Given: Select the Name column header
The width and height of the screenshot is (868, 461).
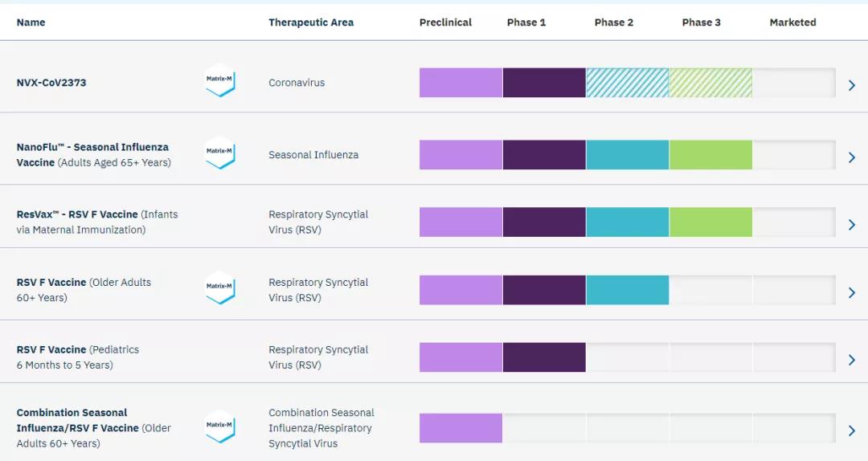Looking at the screenshot, I should coord(31,22).
